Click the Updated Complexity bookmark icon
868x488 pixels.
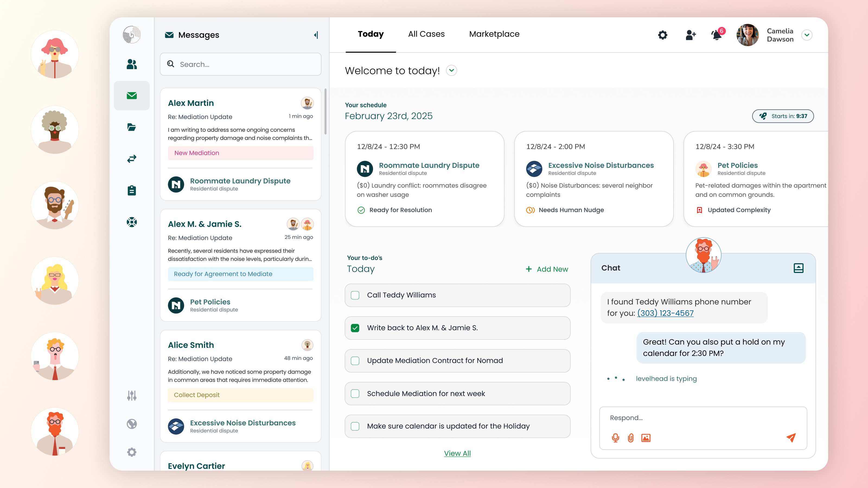pos(700,210)
